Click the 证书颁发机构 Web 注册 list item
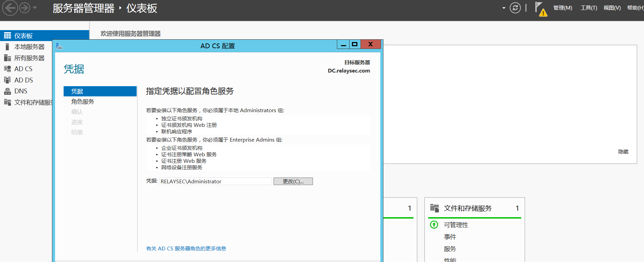This screenshot has width=644, height=262. click(x=189, y=125)
